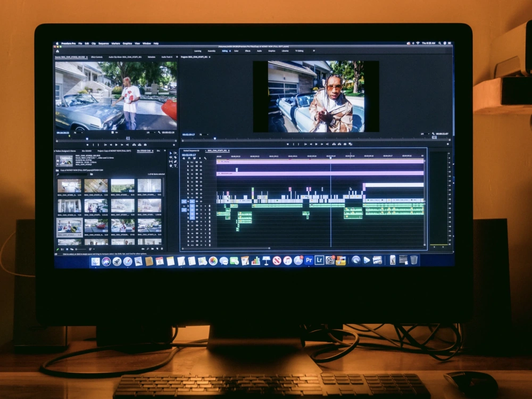532x399 pixels.
Task: Toggle Snap magnet in timeline
Action: click(189, 159)
